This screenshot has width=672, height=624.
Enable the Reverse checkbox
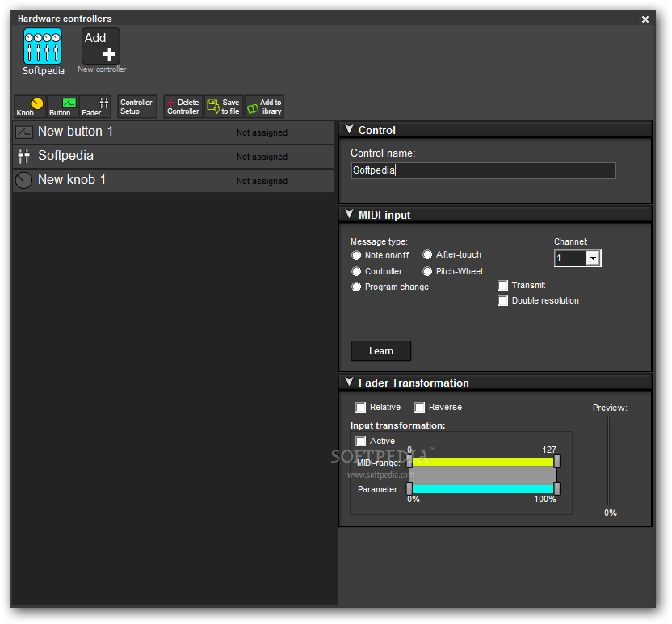point(419,408)
